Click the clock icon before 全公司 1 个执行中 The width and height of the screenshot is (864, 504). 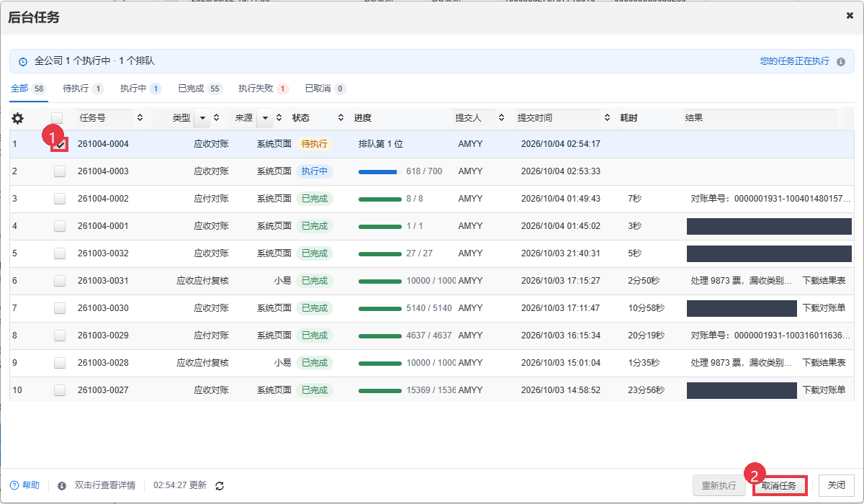(x=23, y=62)
